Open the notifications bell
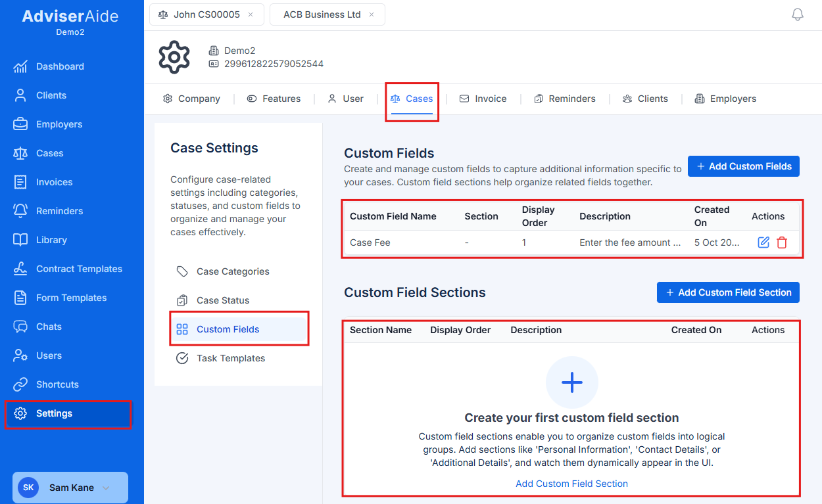The image size is (822, 504). [x=798, y=14]
